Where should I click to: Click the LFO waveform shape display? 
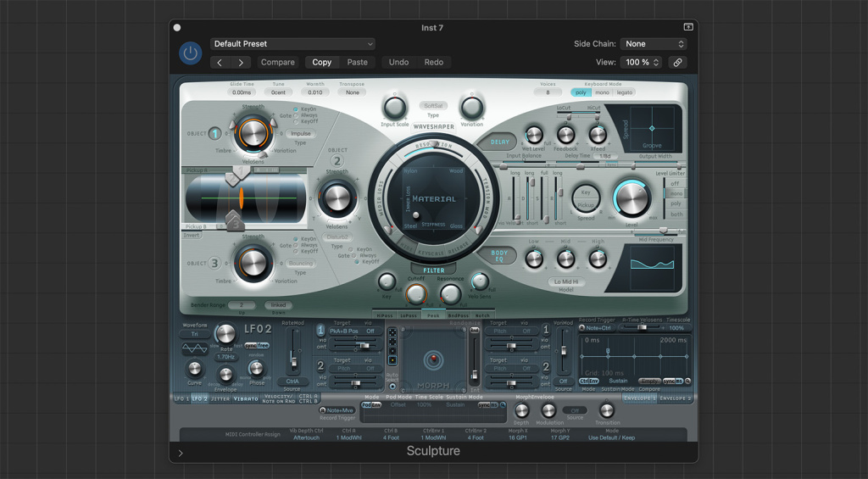195,349
